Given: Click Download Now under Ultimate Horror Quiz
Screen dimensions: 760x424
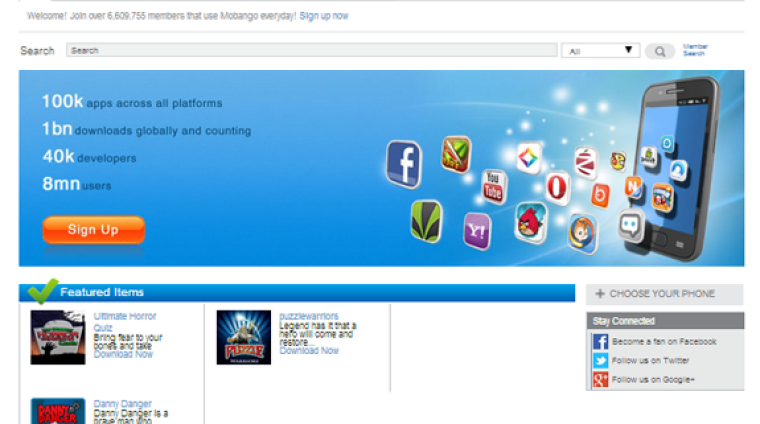Looking at the screenshot, I should click(123, 354).
